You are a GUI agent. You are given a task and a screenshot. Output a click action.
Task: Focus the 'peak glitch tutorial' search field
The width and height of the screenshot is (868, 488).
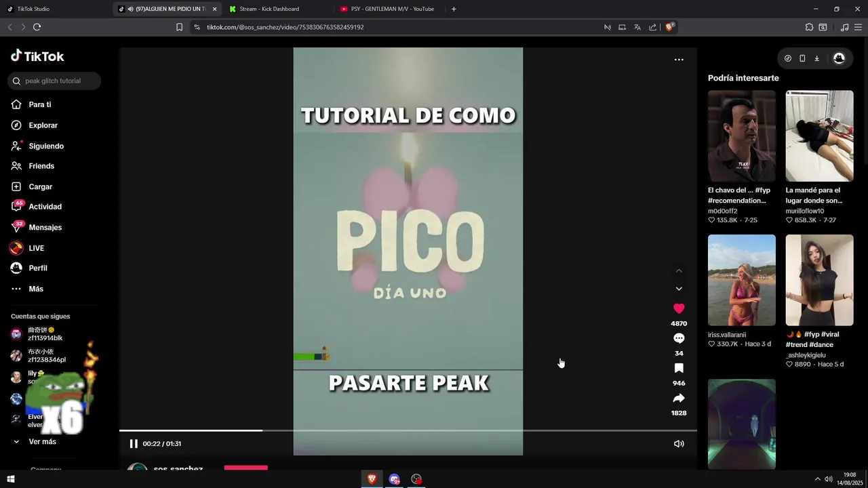(54, 81)
